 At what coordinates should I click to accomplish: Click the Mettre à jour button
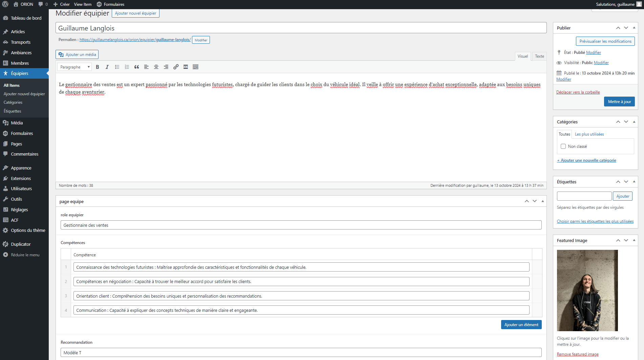pyautogui.click(x=619, y=101)
